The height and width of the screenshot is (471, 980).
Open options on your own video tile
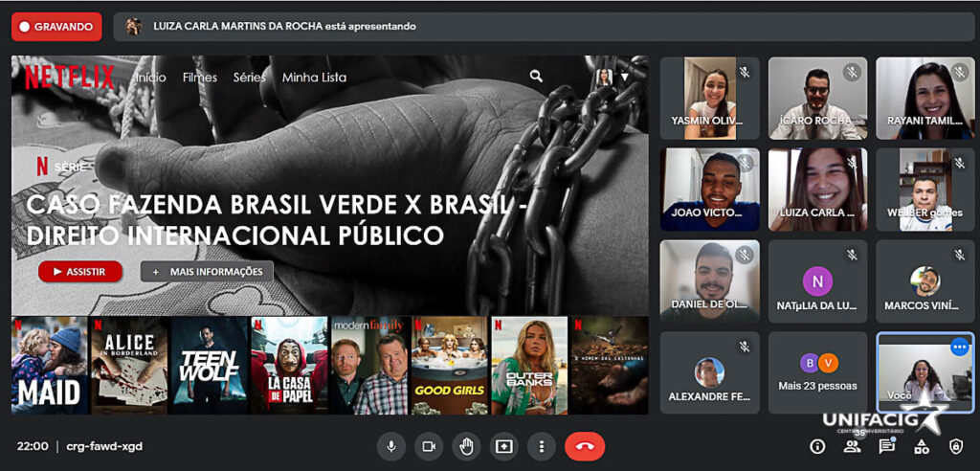(959, 348)
